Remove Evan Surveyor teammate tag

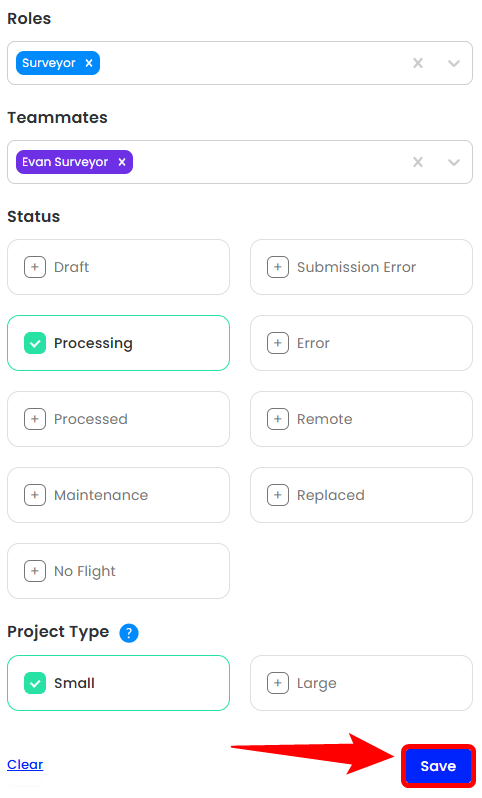pos(122,162)
